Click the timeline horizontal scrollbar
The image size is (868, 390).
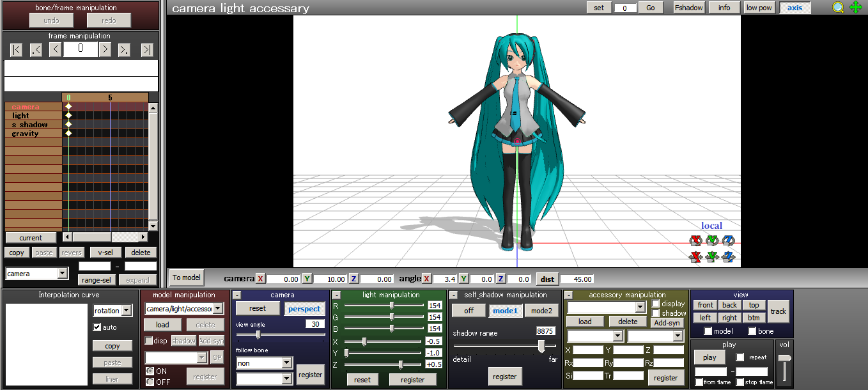105,237
